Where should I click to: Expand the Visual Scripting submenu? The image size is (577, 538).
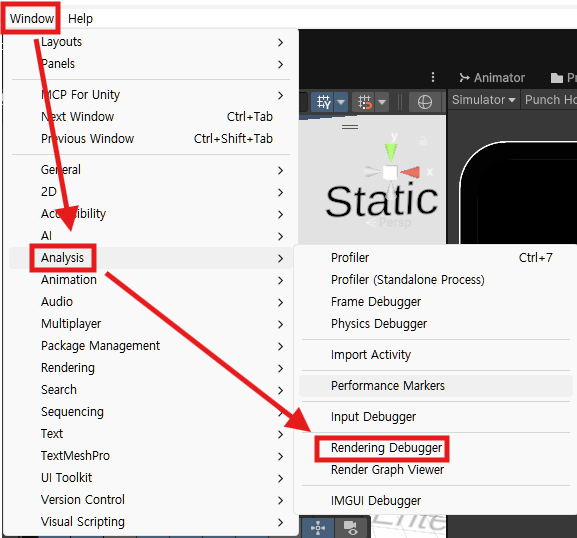pyautogui.click(x=151, y=522)
